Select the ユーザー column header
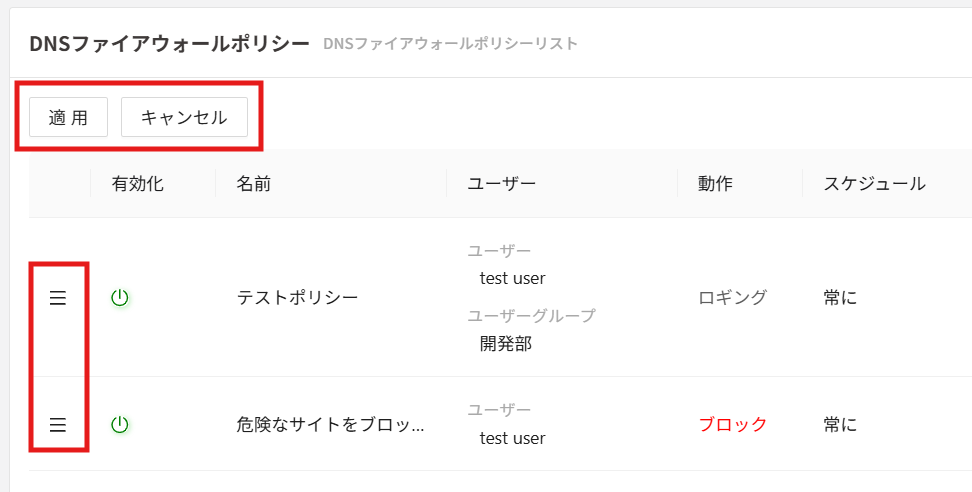 [x=502, y=184]
